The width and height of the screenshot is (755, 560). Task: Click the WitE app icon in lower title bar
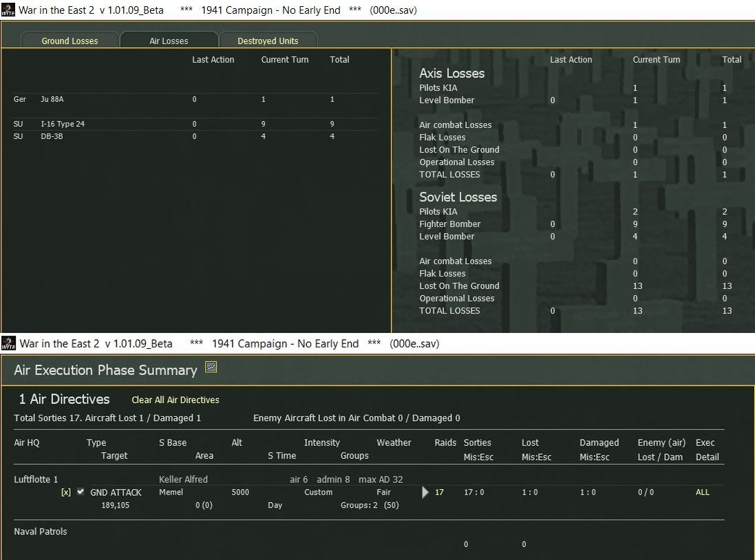coord(8,343)
